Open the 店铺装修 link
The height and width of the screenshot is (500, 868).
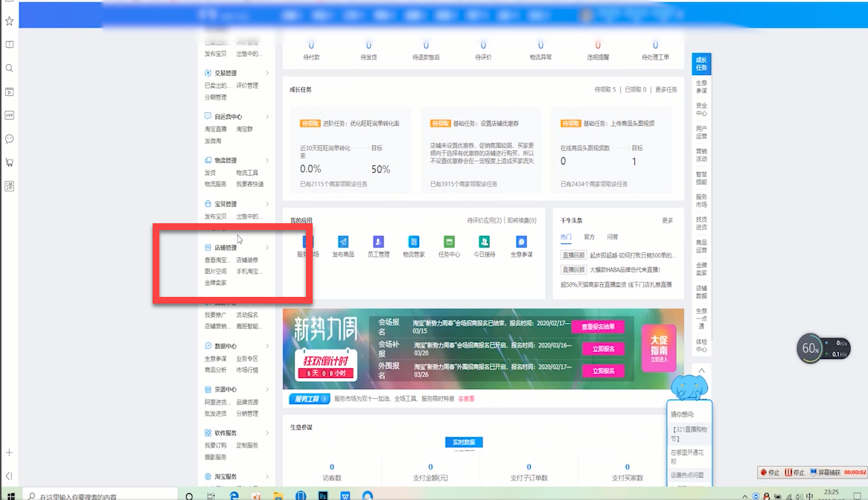point(247,260)
